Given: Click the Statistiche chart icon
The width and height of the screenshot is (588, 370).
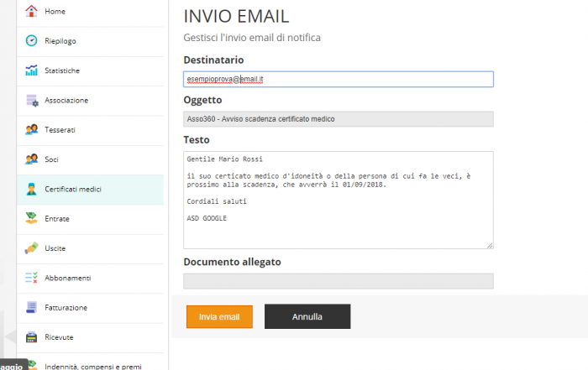Looking at the screenshot, I should click(x=32, y=70).
